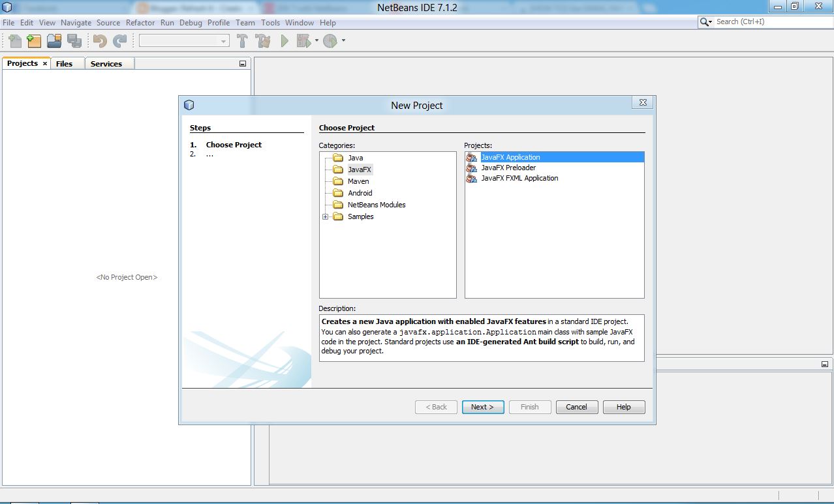The height and width of the screenshot is (504, 834).
Task: Select the JavaFX FXML Application option
Action: (x=519, y=178)
